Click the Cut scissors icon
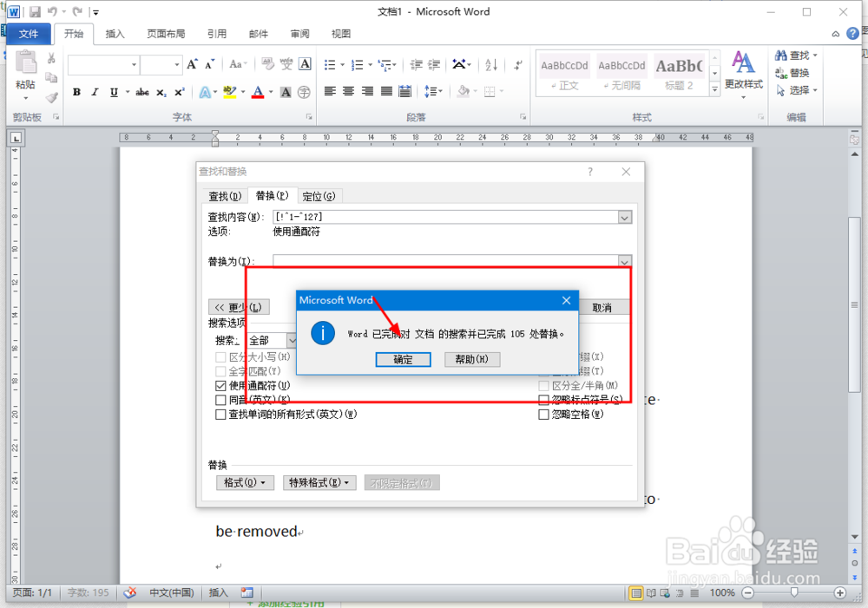 [x=51, y=57]
